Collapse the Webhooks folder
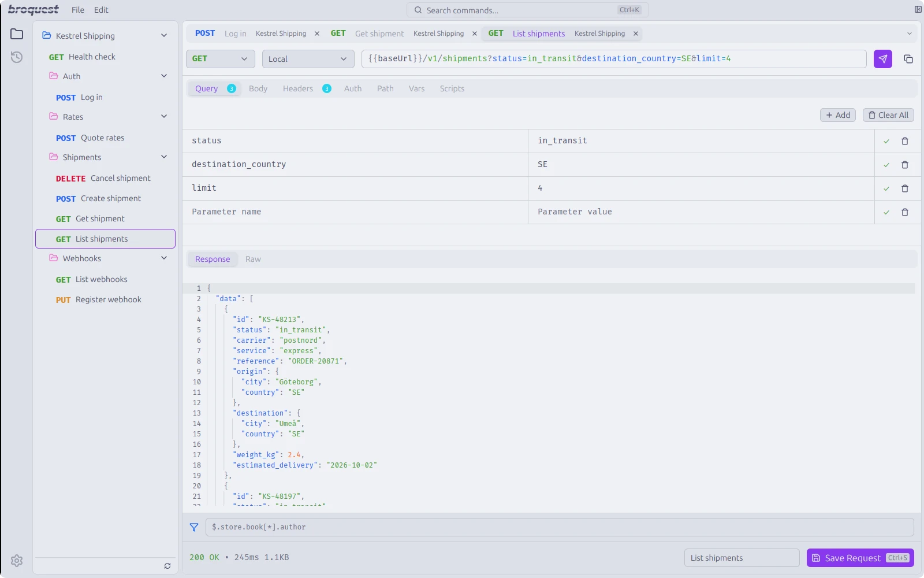The width and height of the screenshot is (924, 578). coord(164,258)
